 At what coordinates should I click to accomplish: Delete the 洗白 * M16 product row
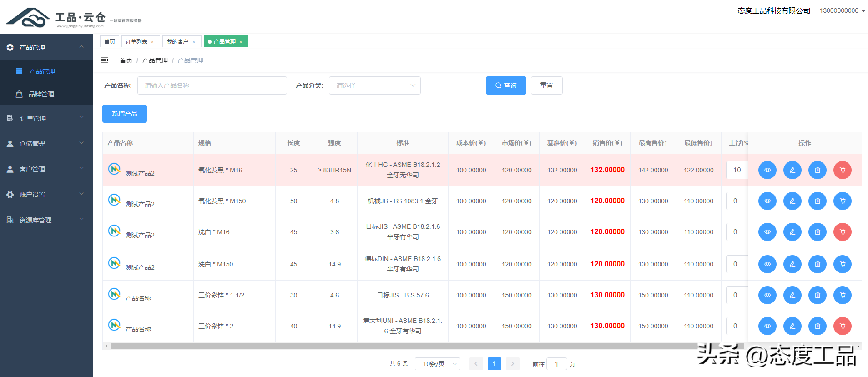tap(817, 232)
